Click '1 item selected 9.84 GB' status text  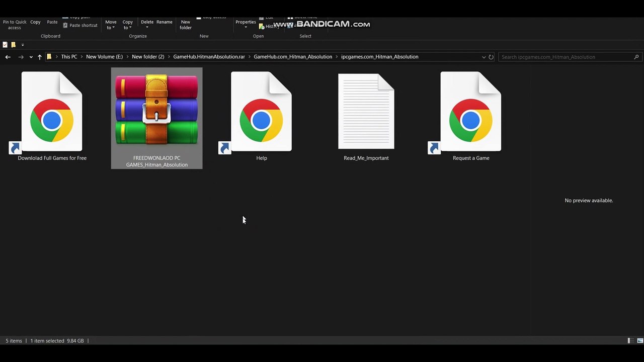point(57,341)
